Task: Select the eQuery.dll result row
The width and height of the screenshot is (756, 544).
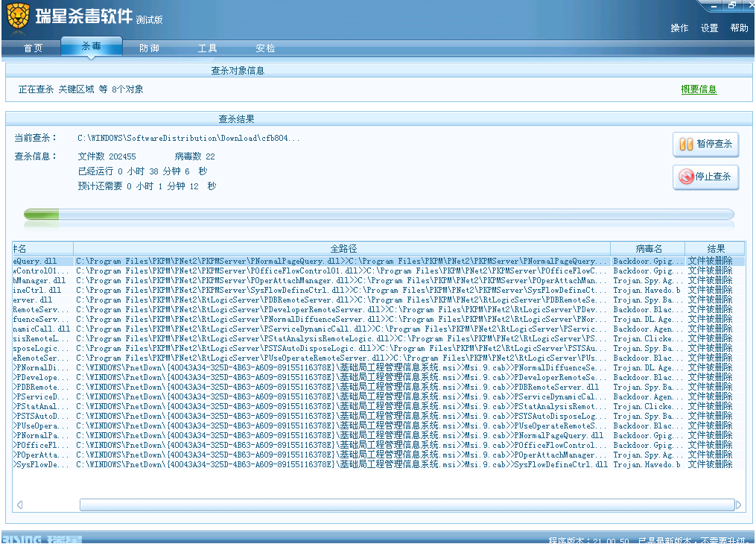Action: (379, 262)
